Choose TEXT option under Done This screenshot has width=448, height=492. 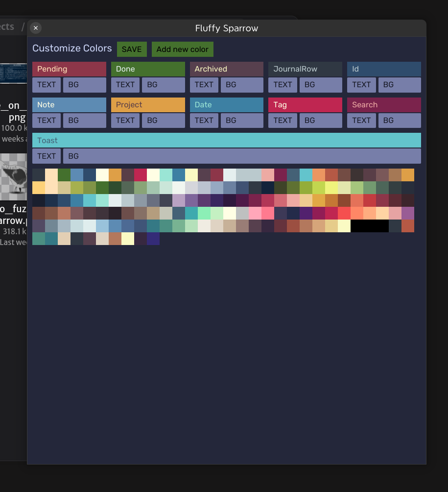tap(125, 85)
